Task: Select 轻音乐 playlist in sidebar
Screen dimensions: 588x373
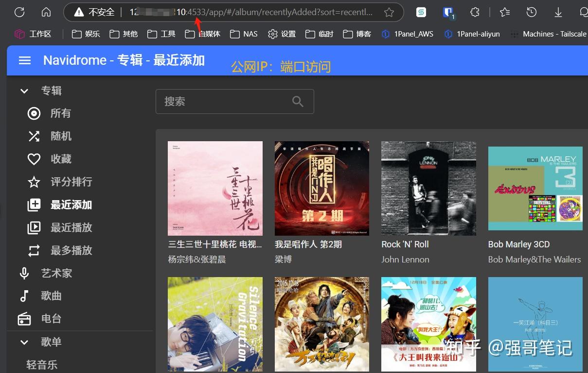Action: pyautogui.click(x=42, y=364)
